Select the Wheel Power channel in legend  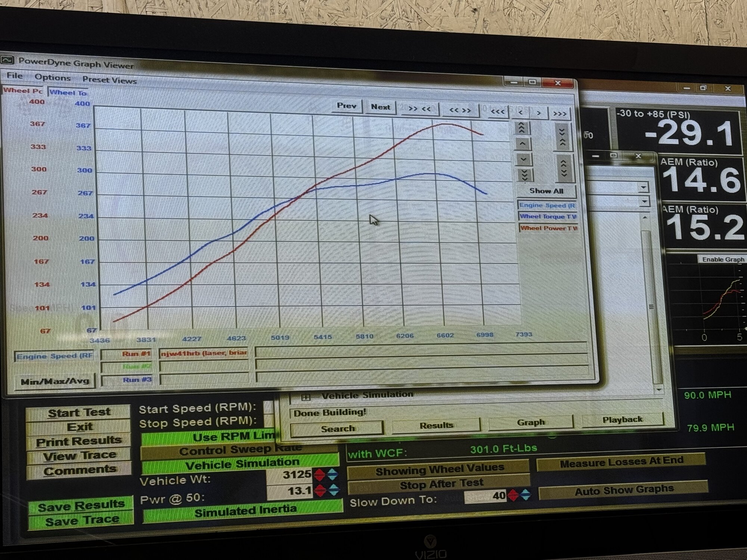tap(549, 228)
